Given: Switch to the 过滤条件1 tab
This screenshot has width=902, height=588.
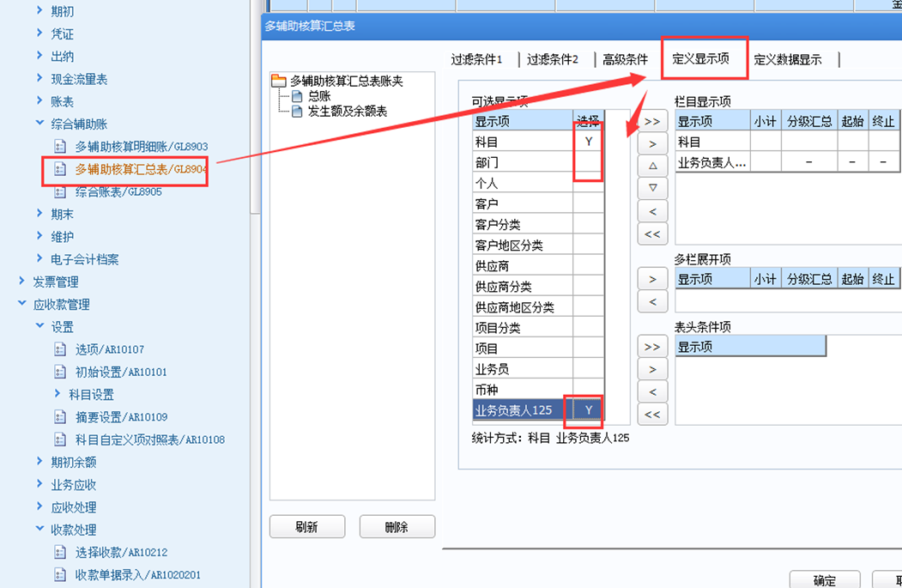Looking at the screenshot, I should [x=476, y=59].
